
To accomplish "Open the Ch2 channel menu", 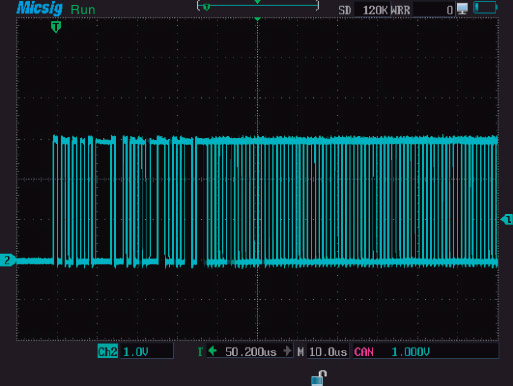I will (x=108, y=352).
